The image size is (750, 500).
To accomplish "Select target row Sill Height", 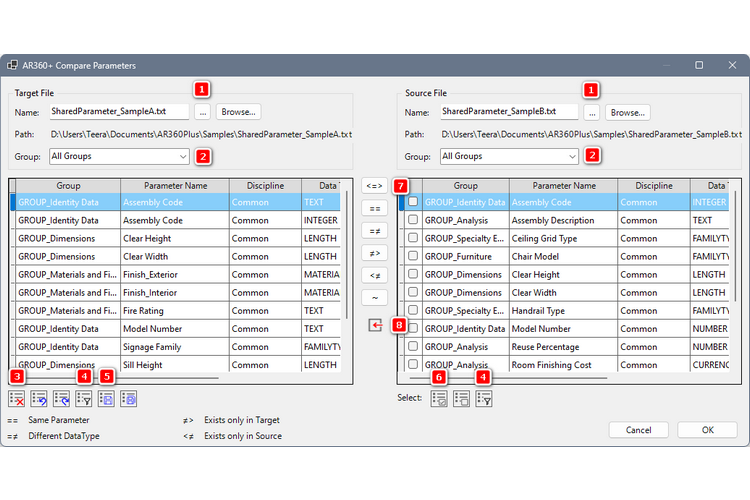I will (x=178, y=365).
